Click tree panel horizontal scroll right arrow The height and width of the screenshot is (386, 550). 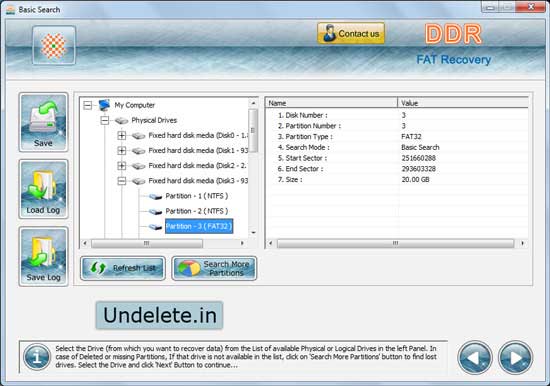click(x=242, y=243)
